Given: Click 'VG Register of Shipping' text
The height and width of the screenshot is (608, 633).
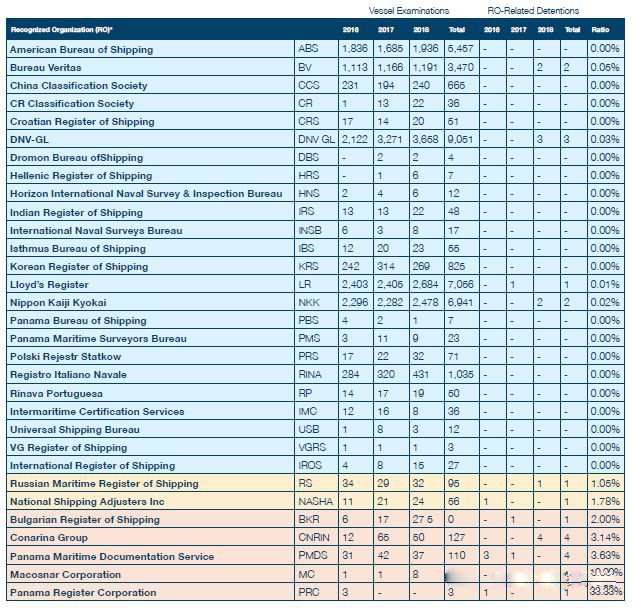Looking at the screenshot, I should tap(69, 447).
